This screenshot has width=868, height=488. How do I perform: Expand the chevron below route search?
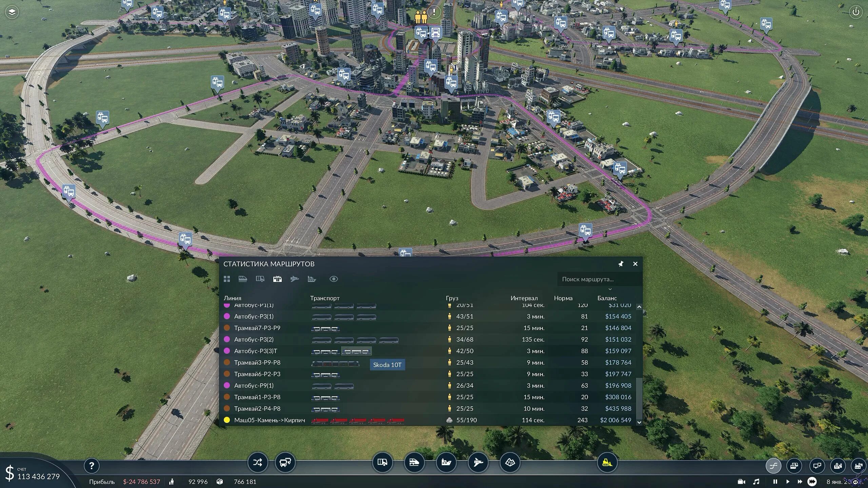click(x=610, y=289)
